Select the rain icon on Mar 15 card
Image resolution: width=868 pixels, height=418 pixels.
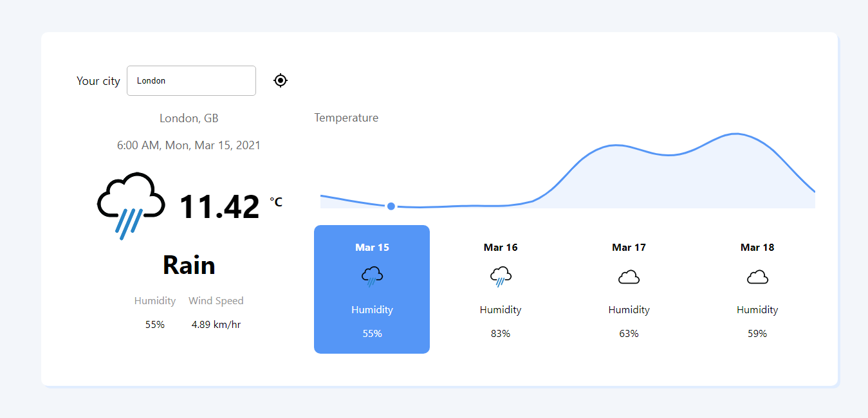pos(372,275)
